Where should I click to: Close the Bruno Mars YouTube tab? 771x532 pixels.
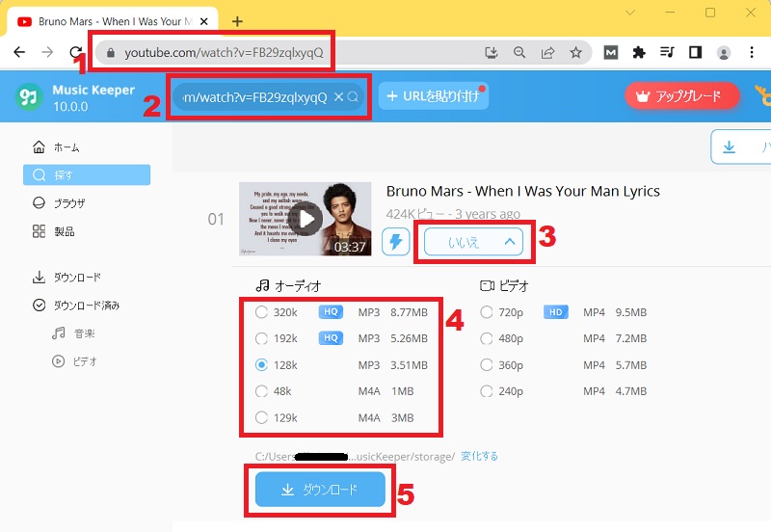(204, 21)
